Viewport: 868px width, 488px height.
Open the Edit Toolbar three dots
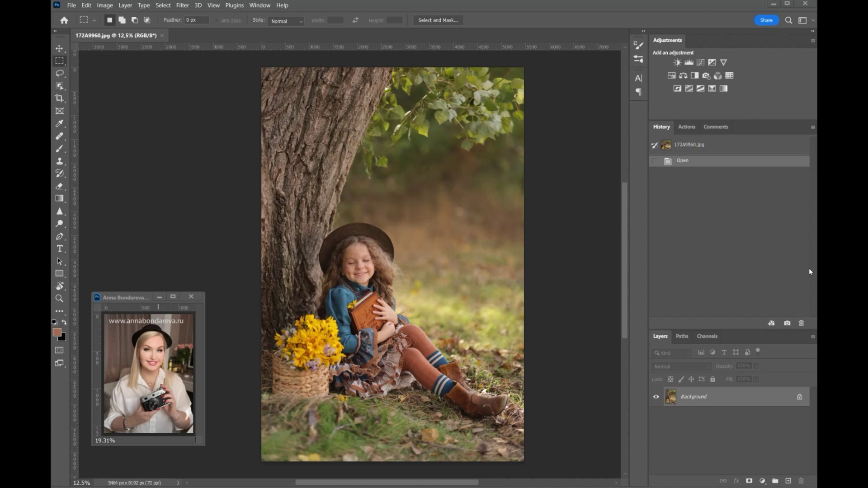[x=59, y=311]
